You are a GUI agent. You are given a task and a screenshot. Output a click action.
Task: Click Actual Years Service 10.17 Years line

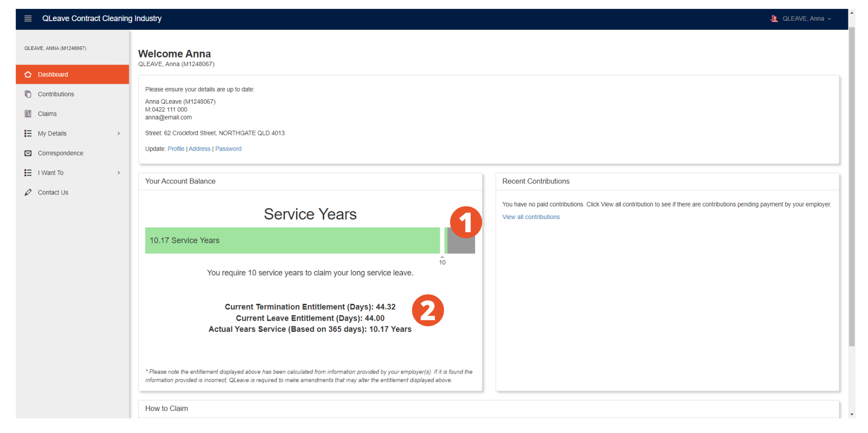[x=310, y=330]
